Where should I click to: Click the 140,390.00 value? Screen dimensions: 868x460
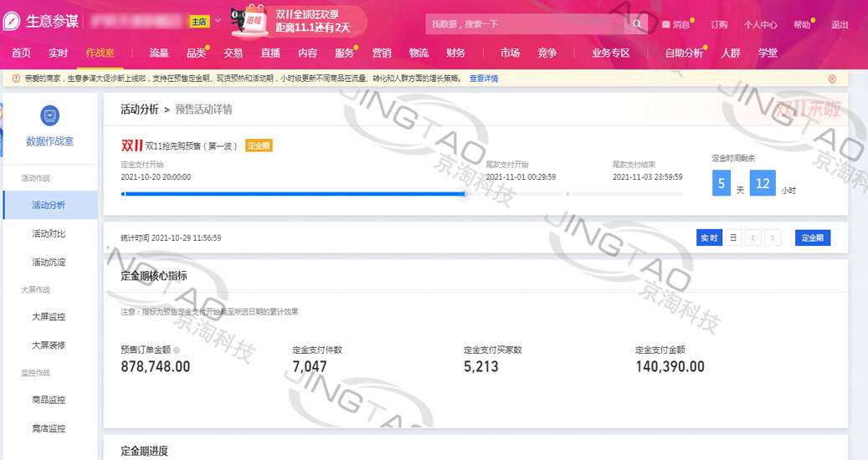click(x=670, y=366)
